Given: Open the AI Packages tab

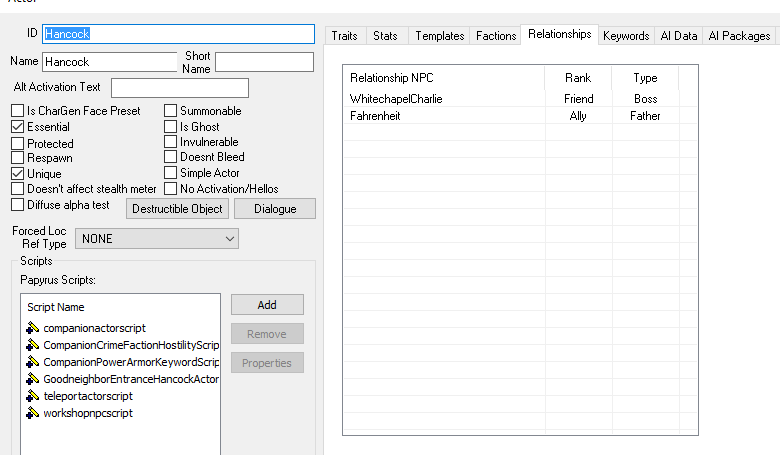Looking at the screenshot, I should pyautogui.click(x=739, y=36).
